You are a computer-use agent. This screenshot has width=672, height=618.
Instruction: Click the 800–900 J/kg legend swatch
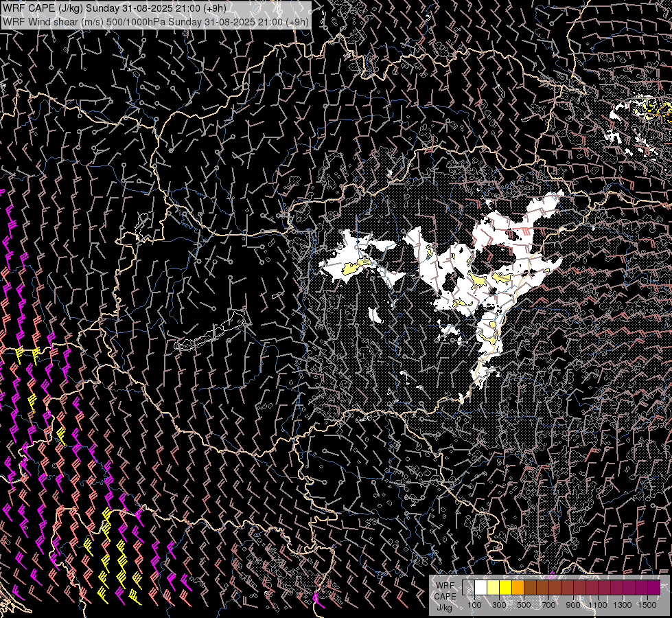tap(568, 587)
